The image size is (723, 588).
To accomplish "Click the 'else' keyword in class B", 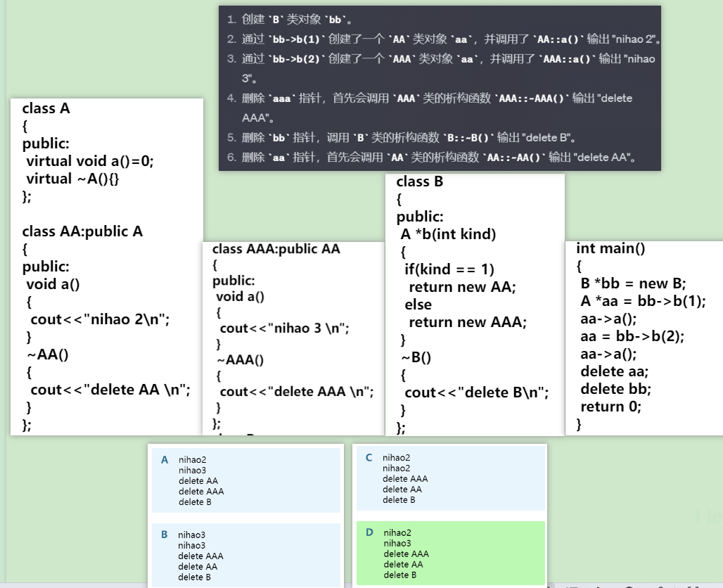I will [418, 305].
